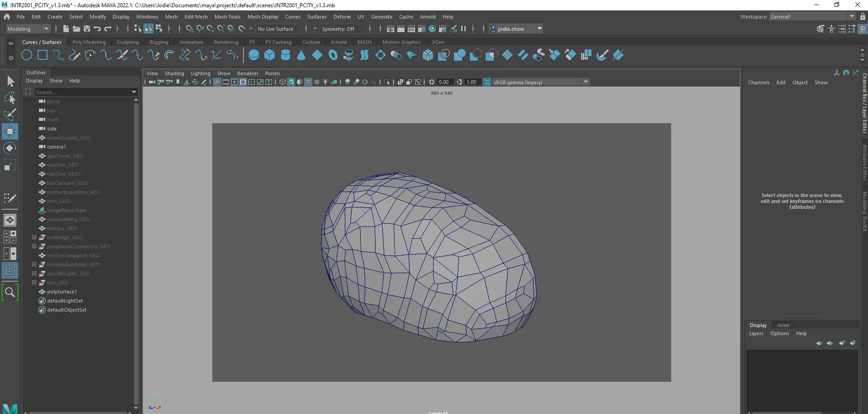Create a NURBS Cylinder from the shelf
The width and height of the screenshot is (868, 414).
point(286,55)
